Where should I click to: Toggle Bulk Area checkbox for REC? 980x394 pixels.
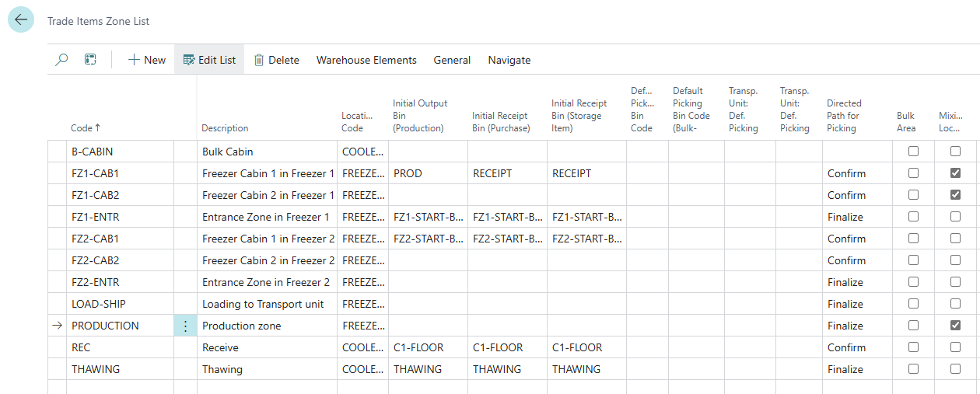click(x=913, y=347)
